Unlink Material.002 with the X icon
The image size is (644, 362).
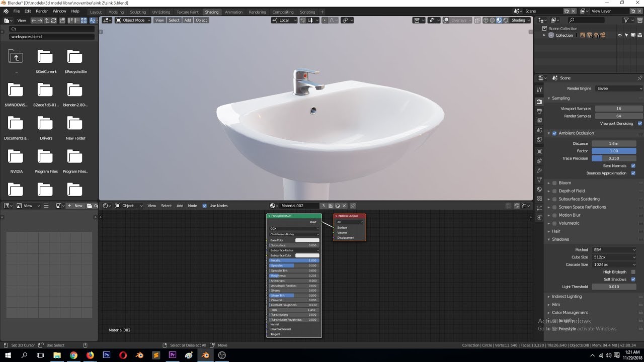point(344,206)
